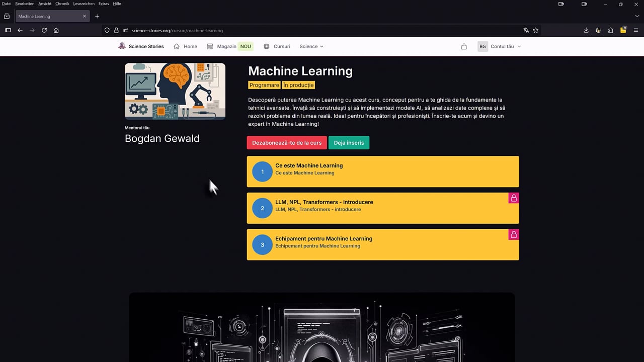Open the Firefox hamburger menu
Screen dimensions: 644x362
click(x=636, y=30)
